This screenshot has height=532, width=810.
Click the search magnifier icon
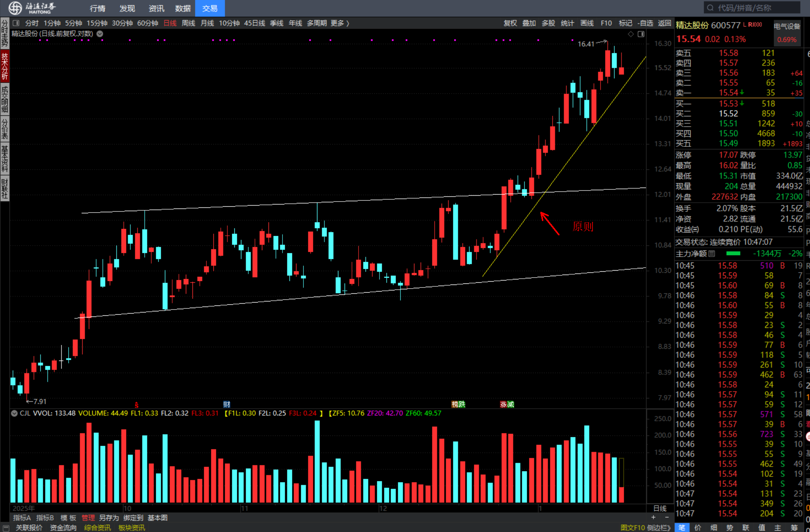(710, 8)
